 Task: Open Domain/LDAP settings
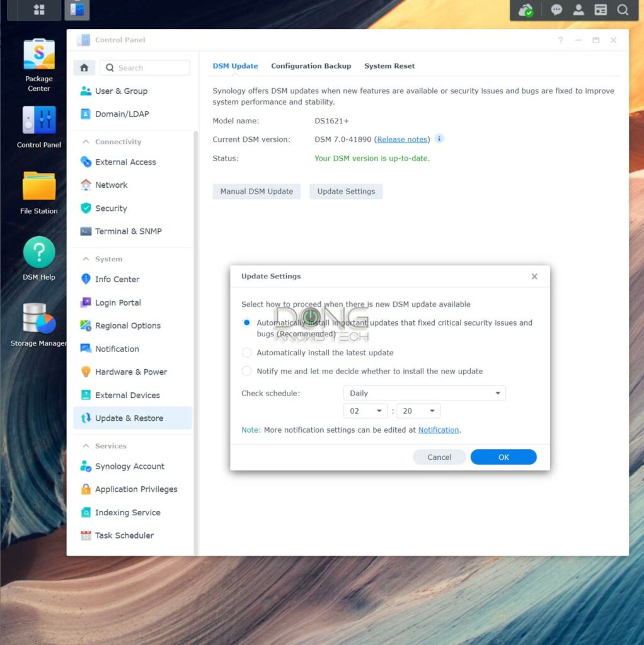point(132,114)
